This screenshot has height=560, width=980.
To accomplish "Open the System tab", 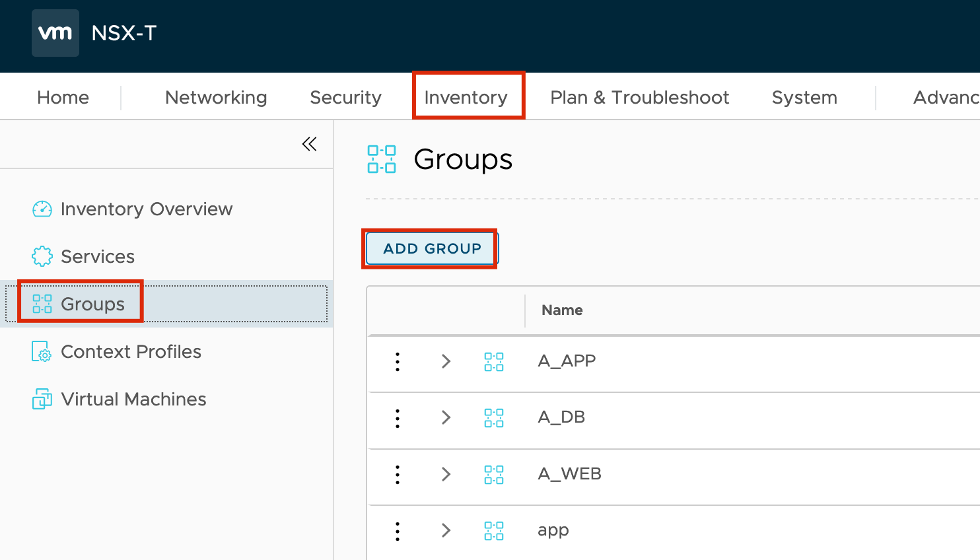I will coord(804,97).
